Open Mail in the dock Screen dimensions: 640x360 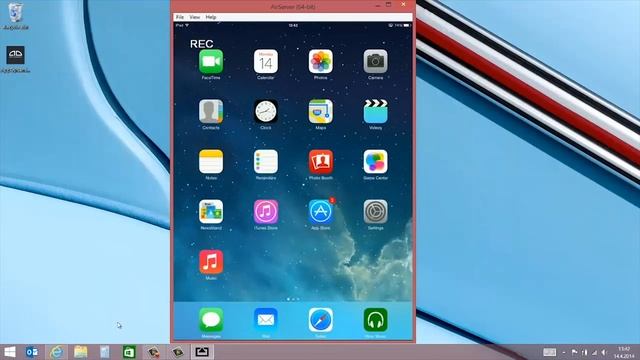pyautogui.click(x=266, y=320)
